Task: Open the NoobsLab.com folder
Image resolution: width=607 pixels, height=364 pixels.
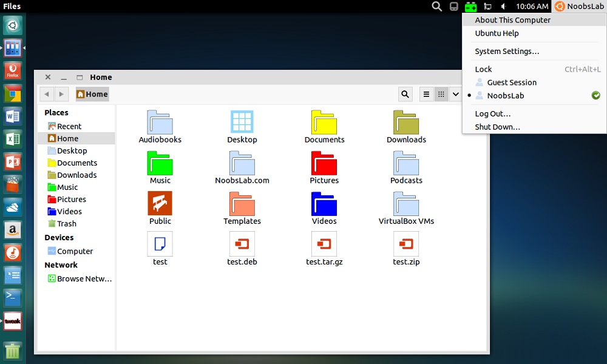Action: pos(242,163)
